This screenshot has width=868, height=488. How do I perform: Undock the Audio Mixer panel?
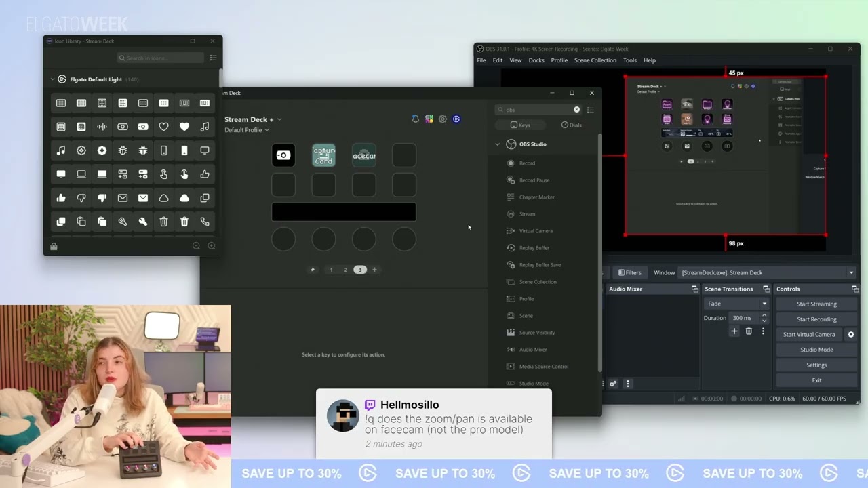[694, 289]
